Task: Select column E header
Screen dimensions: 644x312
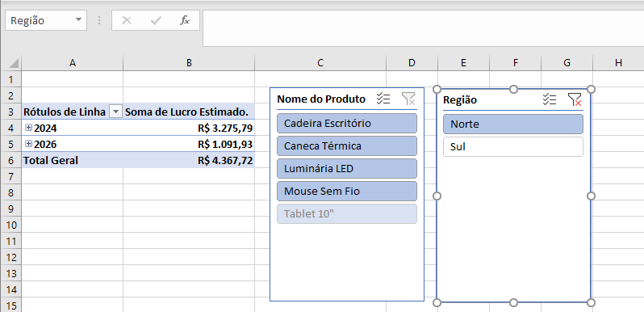Action: tap(463, 62)
